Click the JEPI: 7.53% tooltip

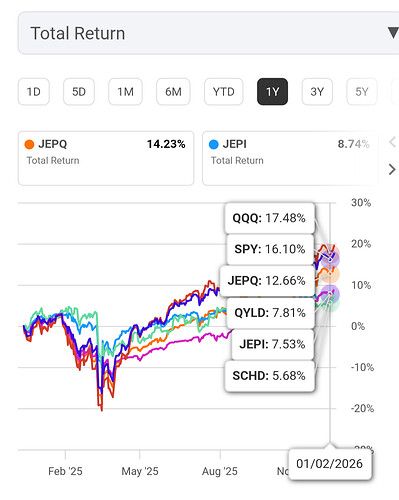[273, 344]
